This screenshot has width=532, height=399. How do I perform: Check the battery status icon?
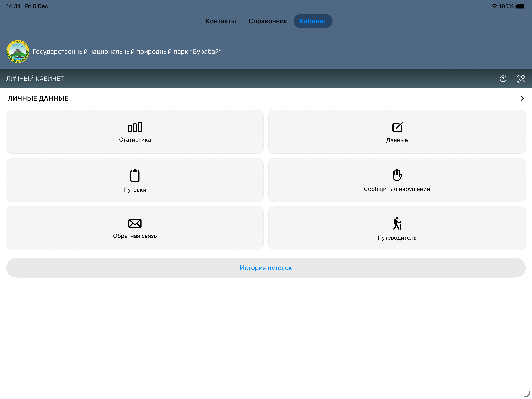coord(521,6)
